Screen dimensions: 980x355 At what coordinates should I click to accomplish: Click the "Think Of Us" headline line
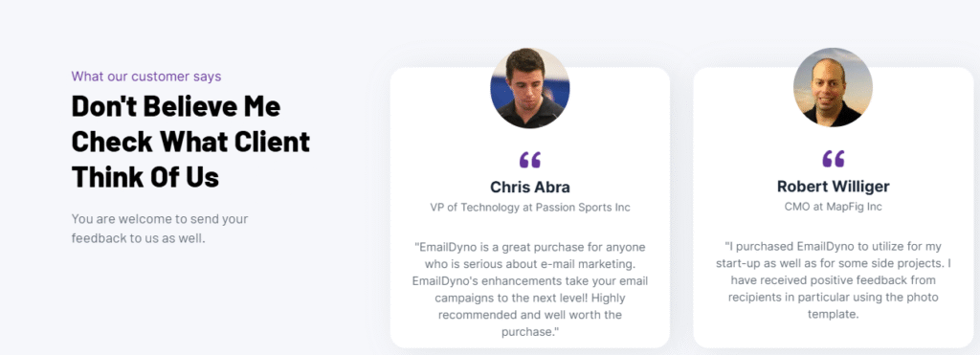click(x=145, y=177)
